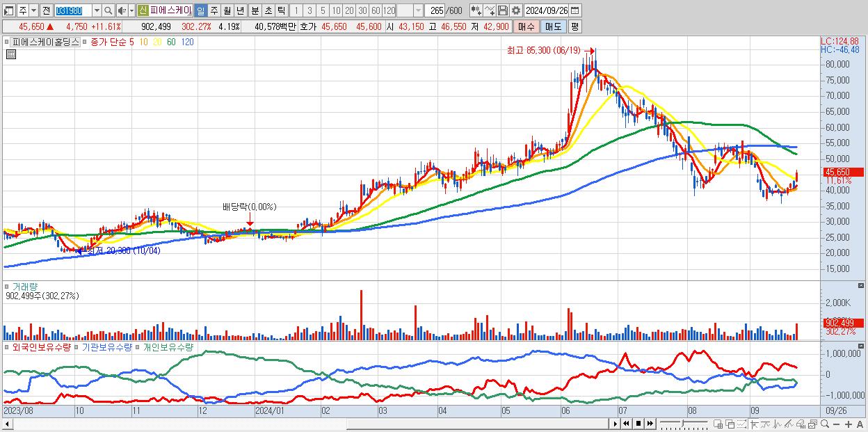This screenshot has height=432, width=868.
Task: Click the add candlestick indicator icon
Action: pyautogui.click(x=476, y=10)
